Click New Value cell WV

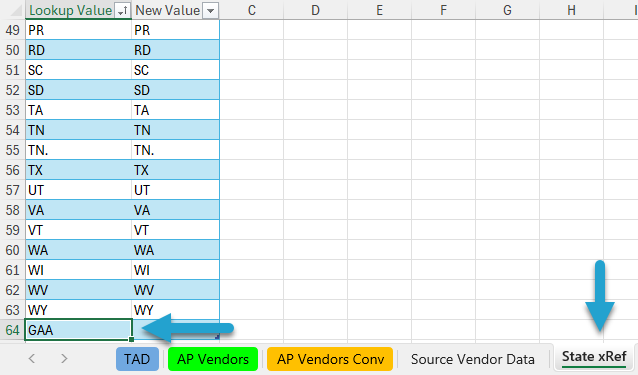[x=175, y=290]
